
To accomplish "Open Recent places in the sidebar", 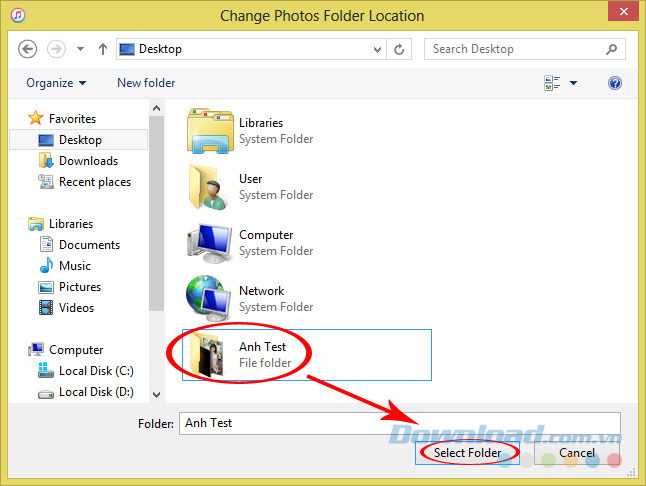I will pyautogui.click(x=95, y=182).
